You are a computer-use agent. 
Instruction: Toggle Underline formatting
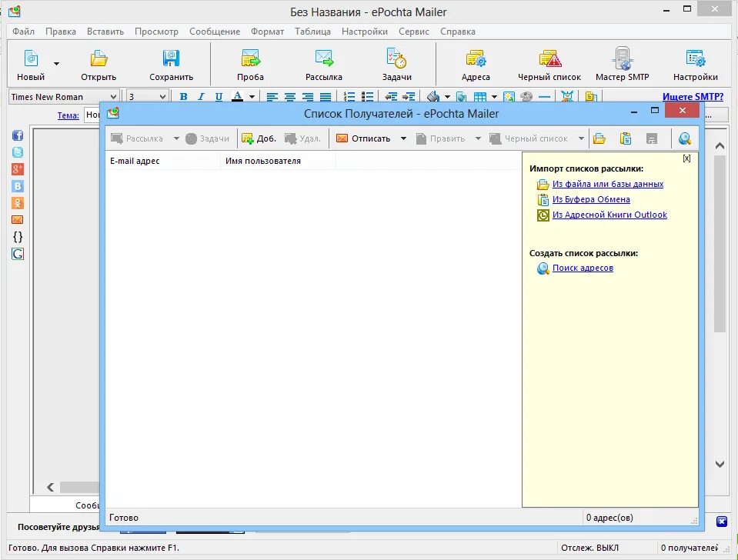[219, 96]
